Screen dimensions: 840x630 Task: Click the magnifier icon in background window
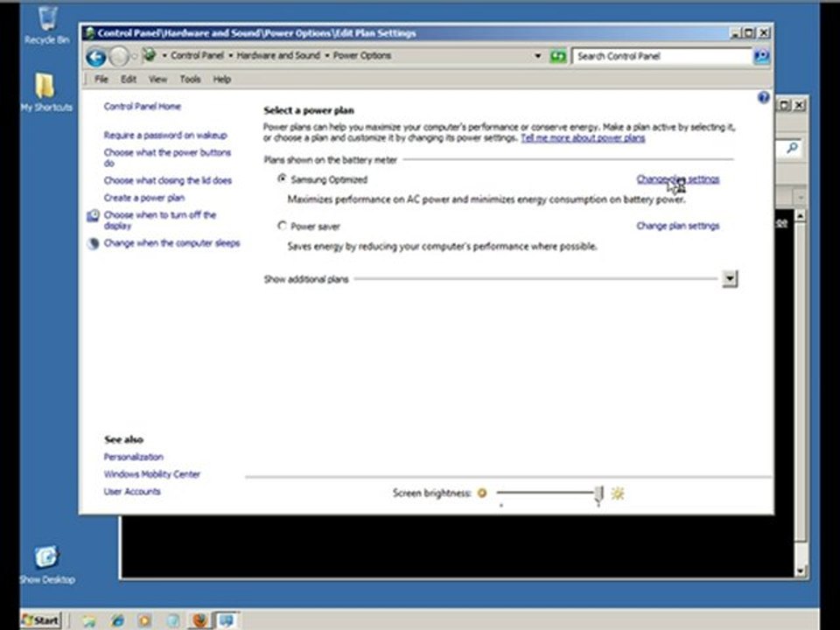(792, 148)
